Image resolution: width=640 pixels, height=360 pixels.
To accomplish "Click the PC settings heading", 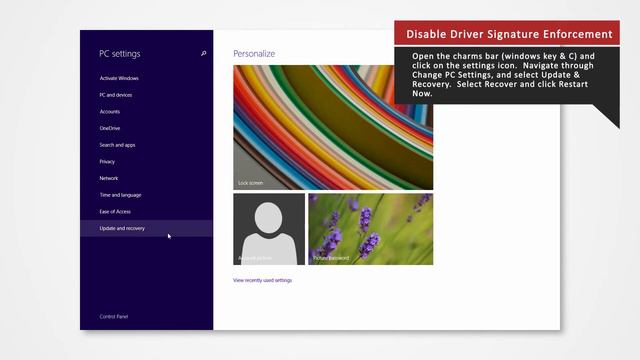I will 120,54.
